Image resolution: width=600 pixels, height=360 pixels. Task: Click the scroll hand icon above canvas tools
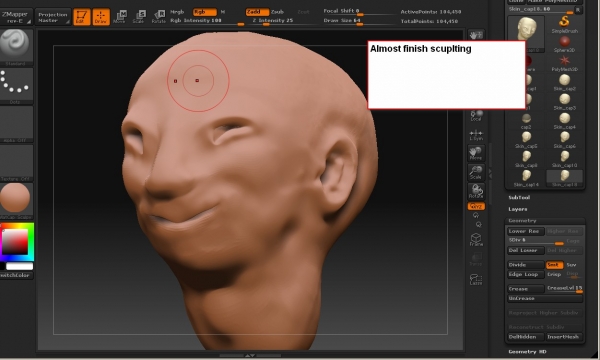(x=476, y=35)
